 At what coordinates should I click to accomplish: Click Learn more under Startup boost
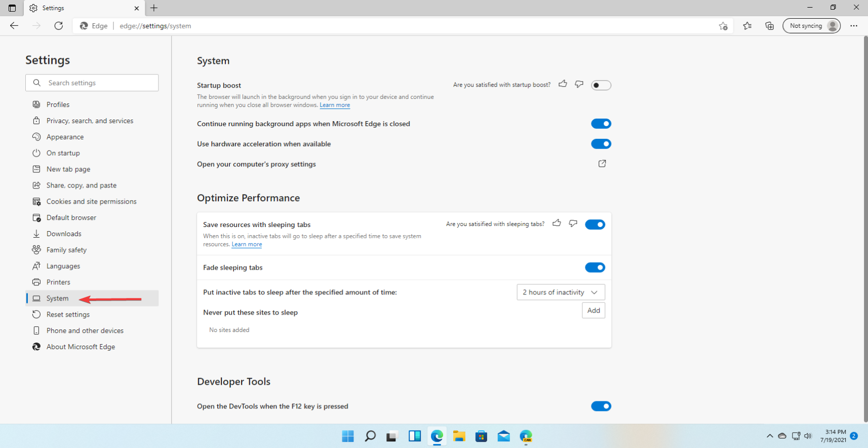tap(335, 105)
